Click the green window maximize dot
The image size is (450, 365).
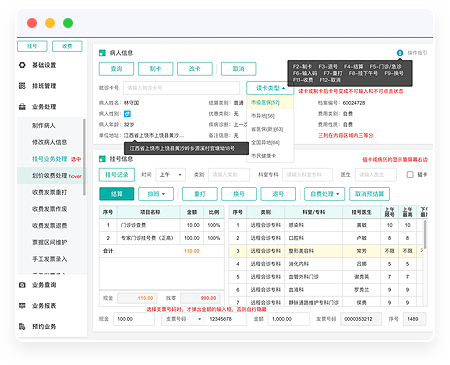68,23
